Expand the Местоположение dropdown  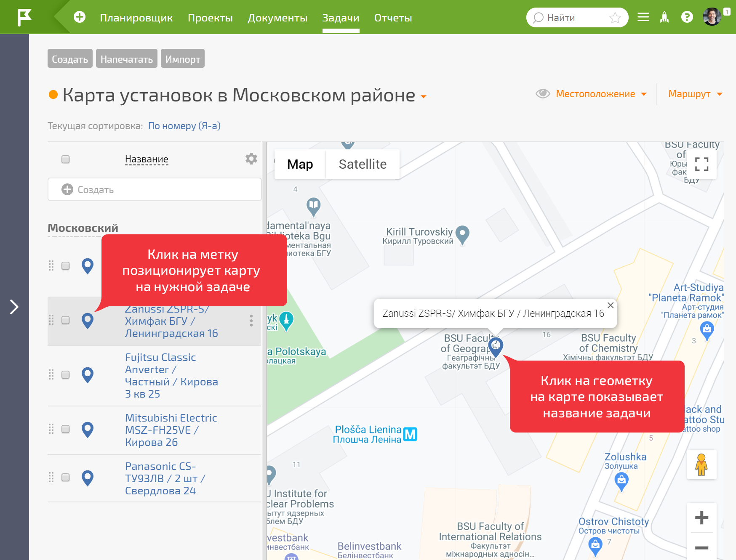tap(600, 94)
